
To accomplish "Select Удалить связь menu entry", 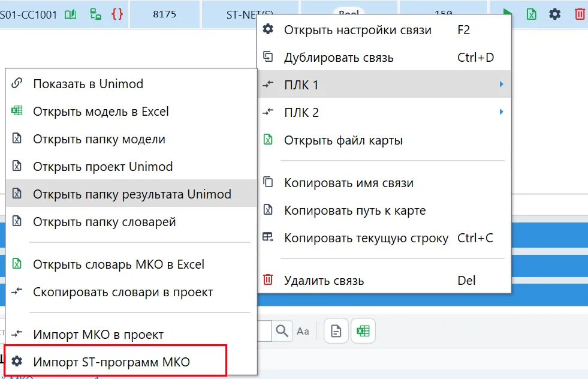I will click(384, 280).
